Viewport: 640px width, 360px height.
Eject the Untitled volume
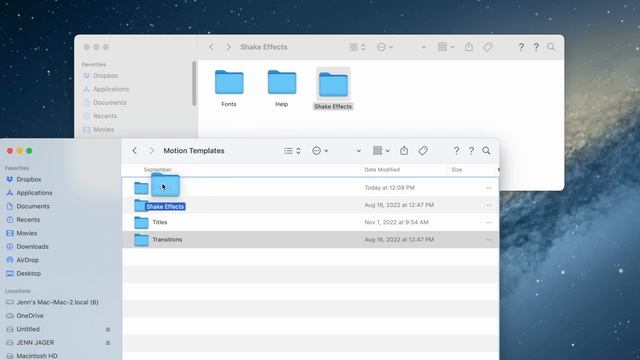[x=108, y=329]
